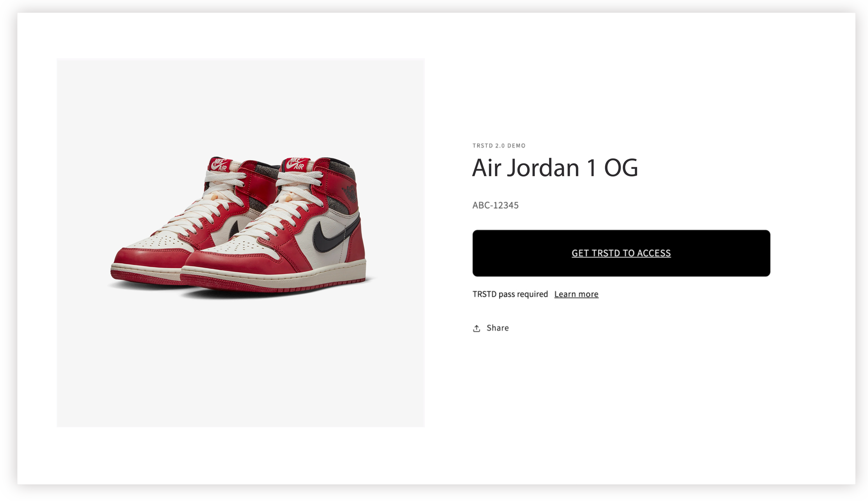The height and width of the screenshot is (501, 868).
Task: Click the ABC-12345 SKU text
Action: [495, 205]
